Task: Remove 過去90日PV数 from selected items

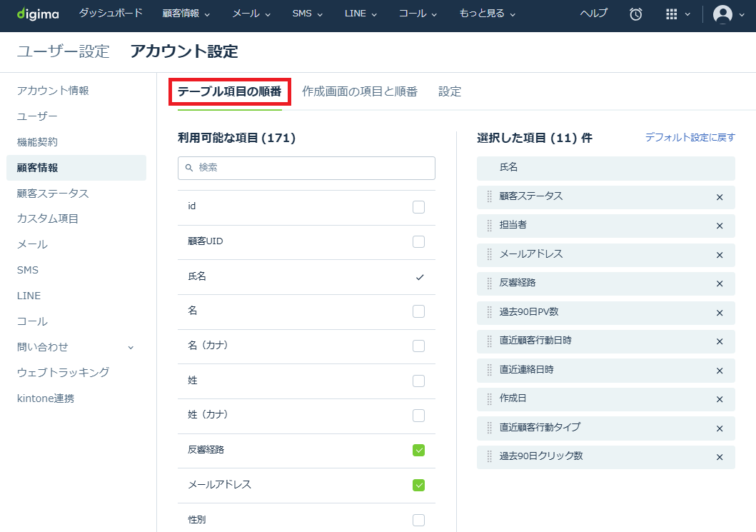Action: click(x=720, y=313)
